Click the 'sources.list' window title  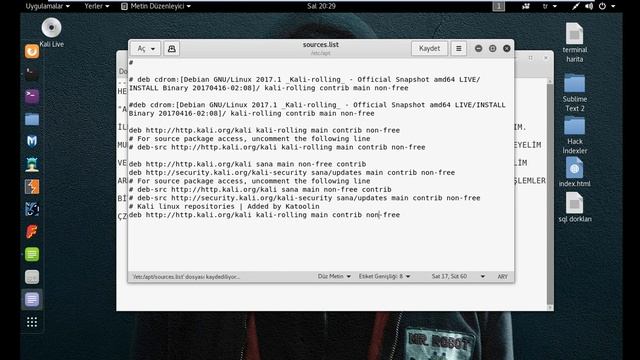(321, 44)
